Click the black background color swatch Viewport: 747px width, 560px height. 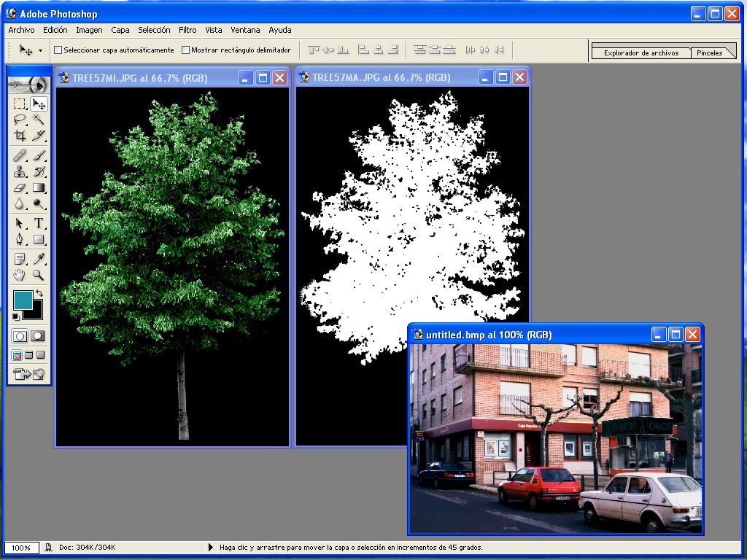tap(35, 312)
